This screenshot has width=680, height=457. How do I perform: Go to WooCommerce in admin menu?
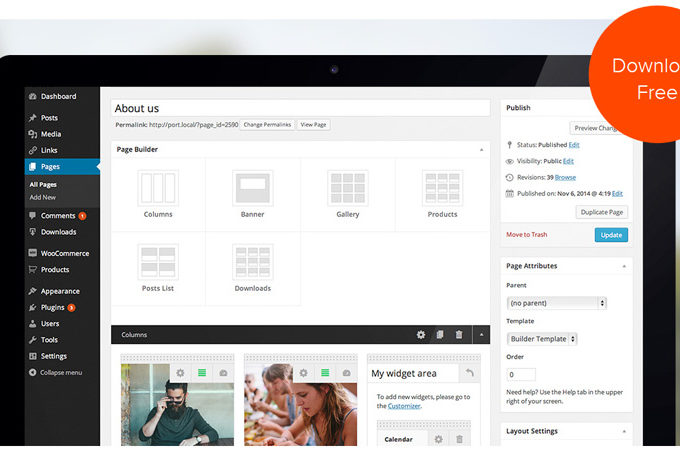click(x=64, y=253)
